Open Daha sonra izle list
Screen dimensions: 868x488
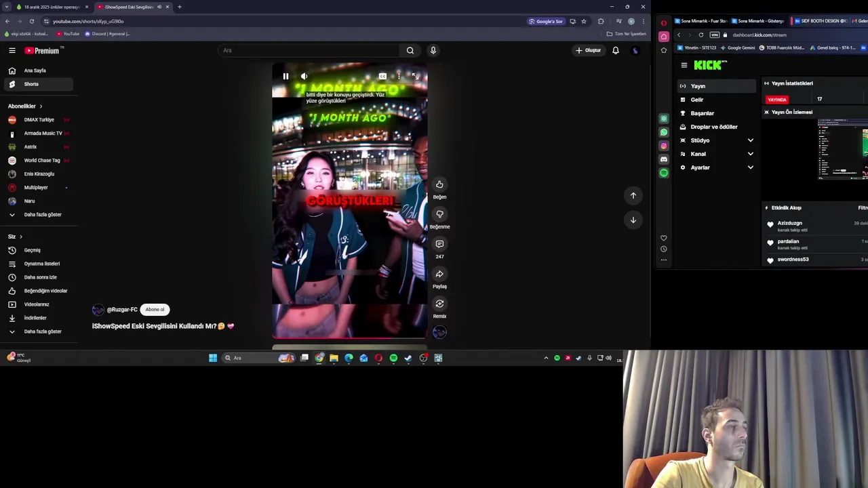38,277
